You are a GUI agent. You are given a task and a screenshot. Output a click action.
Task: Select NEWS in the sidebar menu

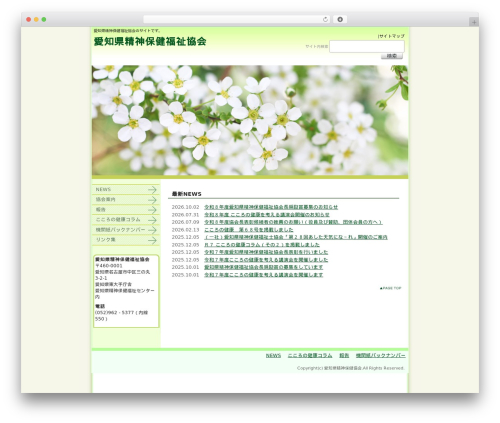(x=126, y=189)
